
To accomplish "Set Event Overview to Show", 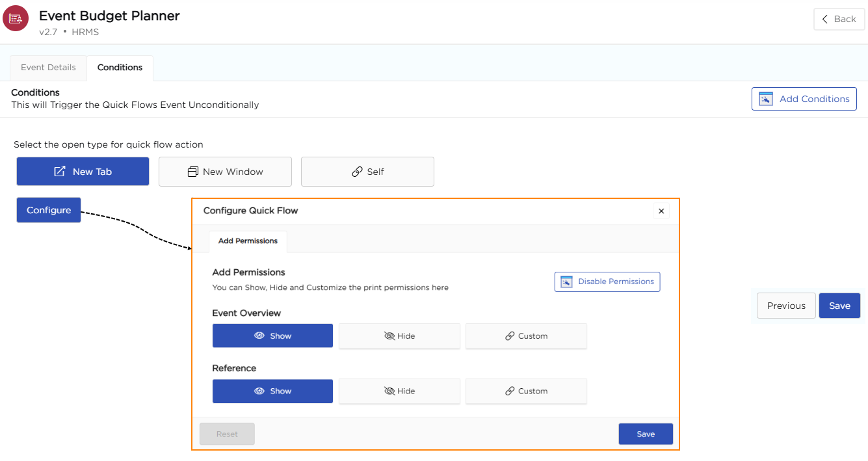I will [272, 336].
